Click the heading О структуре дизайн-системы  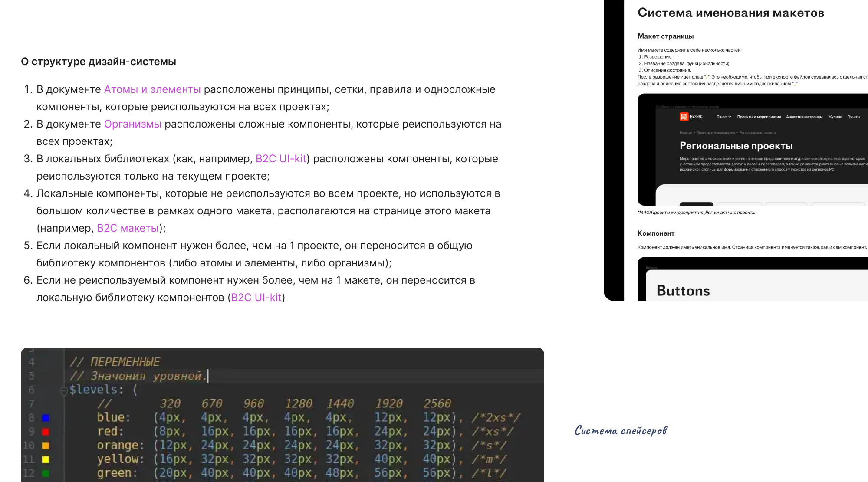click(99, 62)
